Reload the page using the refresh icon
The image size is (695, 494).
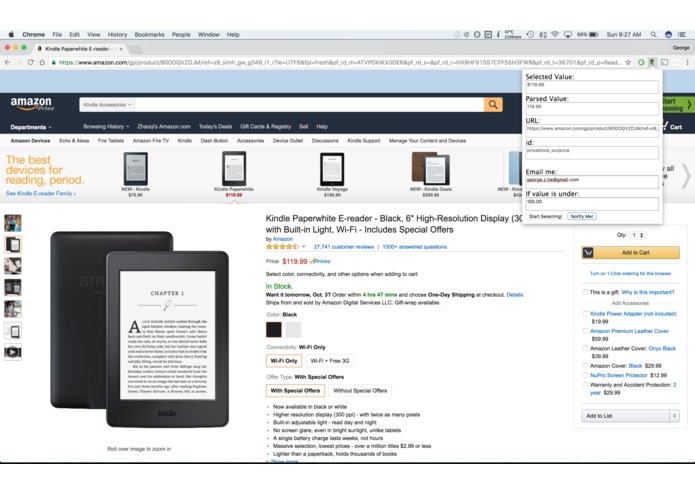click(x=31, y=62)
